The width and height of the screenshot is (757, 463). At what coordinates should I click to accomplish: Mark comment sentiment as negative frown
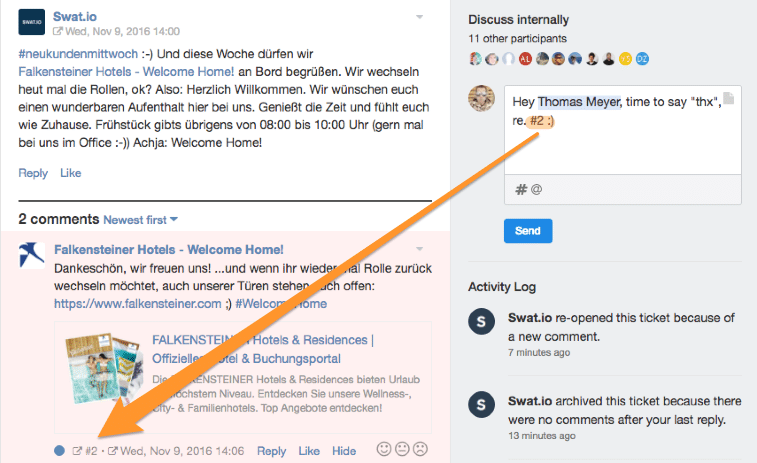(421, 449)
